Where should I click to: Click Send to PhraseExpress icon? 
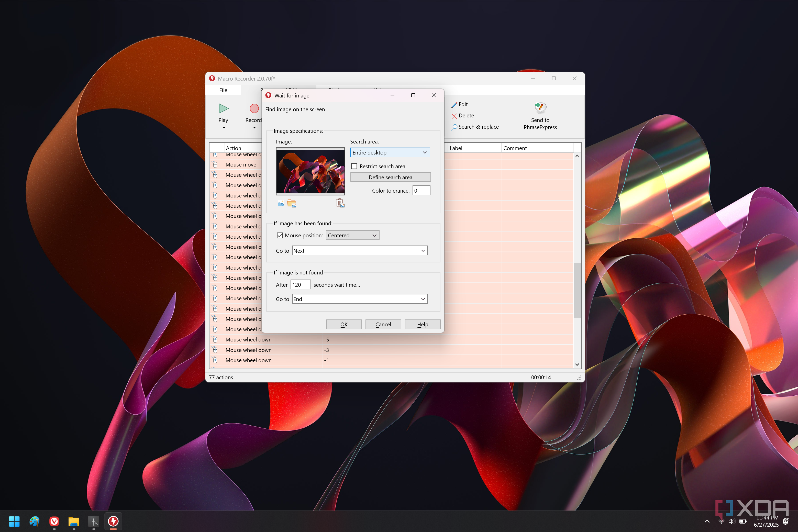(x=540, y=108)
